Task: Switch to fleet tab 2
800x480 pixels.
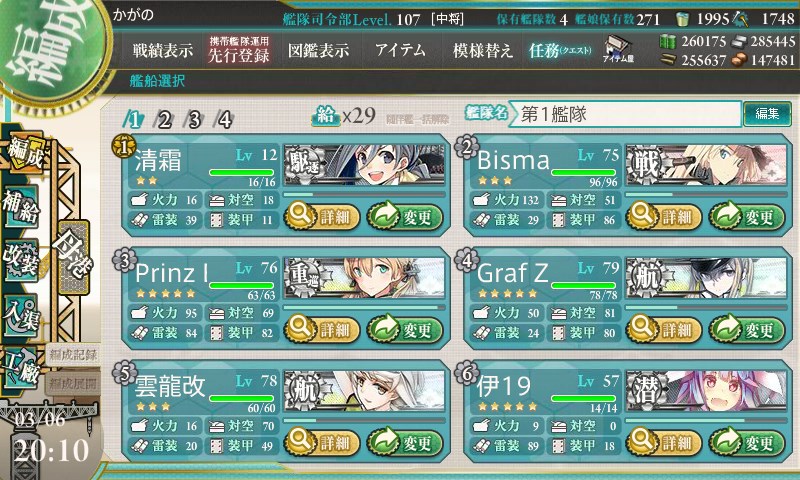Action: [164, 120]
